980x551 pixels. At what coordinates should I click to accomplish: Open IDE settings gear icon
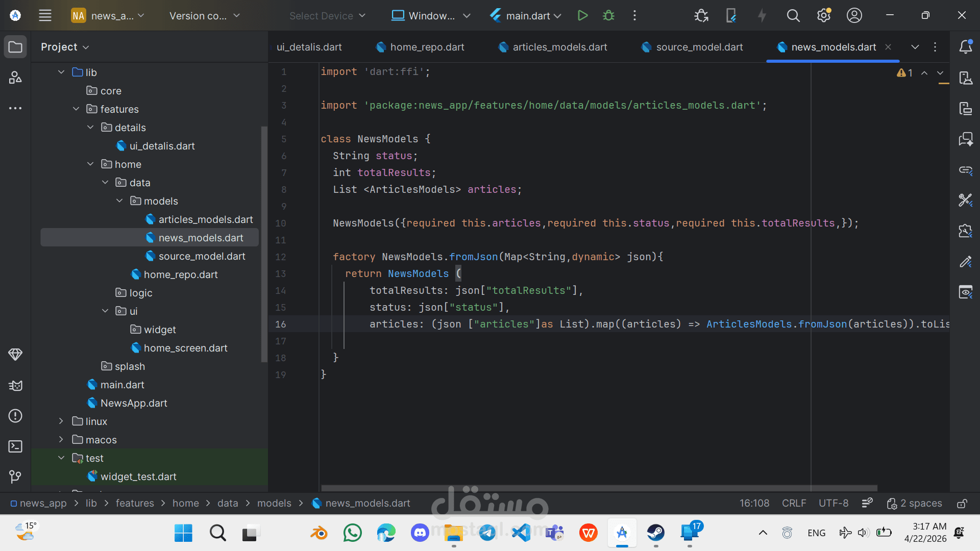point(823,16)
